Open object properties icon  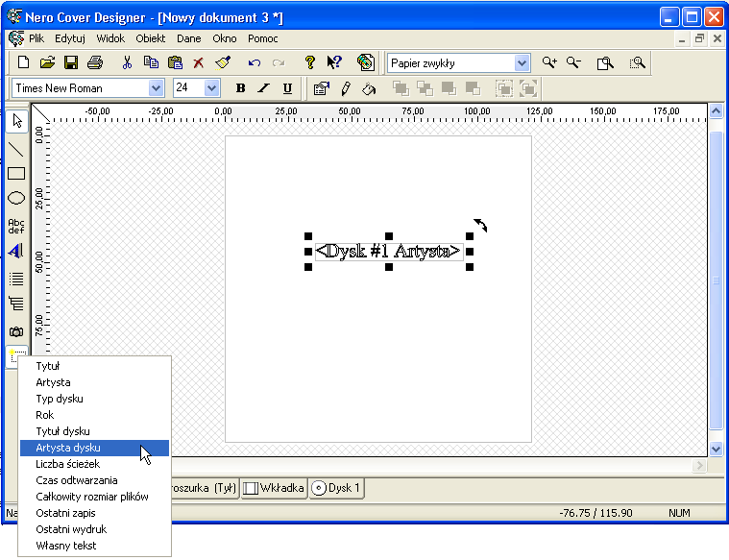tap(321, 88)
